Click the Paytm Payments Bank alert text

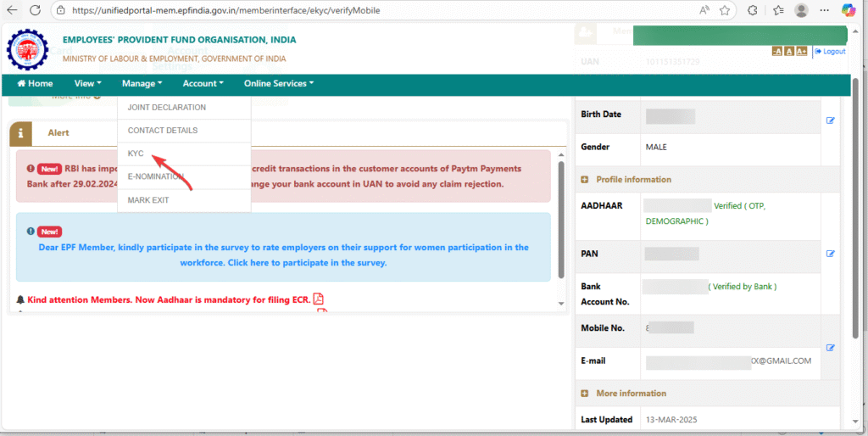283,176
